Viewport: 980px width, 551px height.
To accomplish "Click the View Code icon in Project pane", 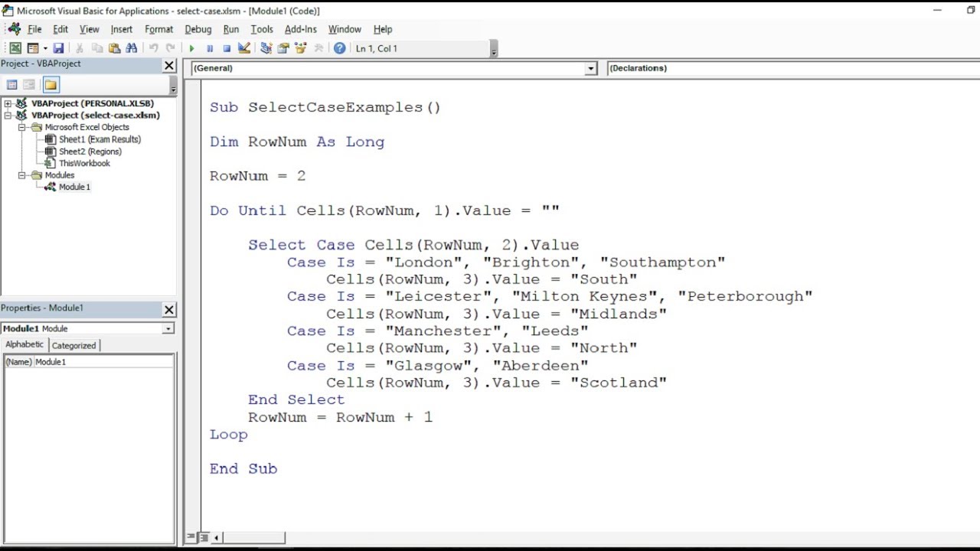I will click(12, 85).
